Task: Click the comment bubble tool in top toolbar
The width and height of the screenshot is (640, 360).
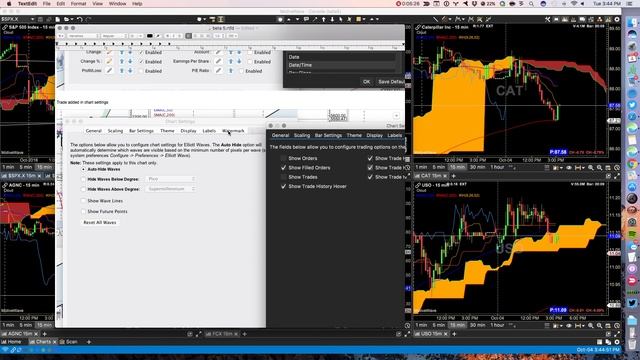Action: (306, 19)
